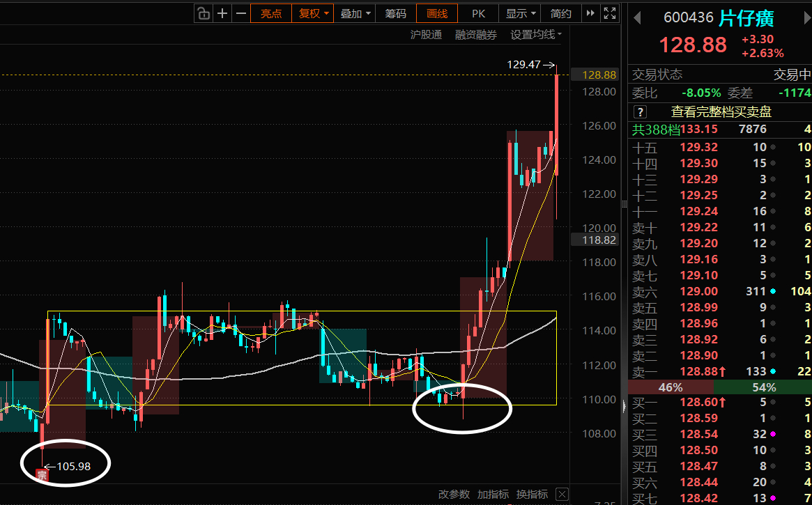
Task: Open the 显示 display dropdown
Action: 520,13
